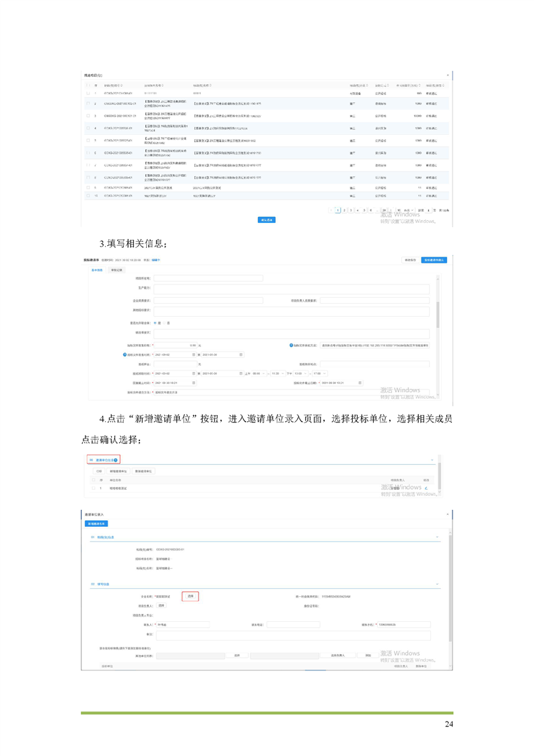
Task: Click the 新增邀请单位 button
Action: 119,472
